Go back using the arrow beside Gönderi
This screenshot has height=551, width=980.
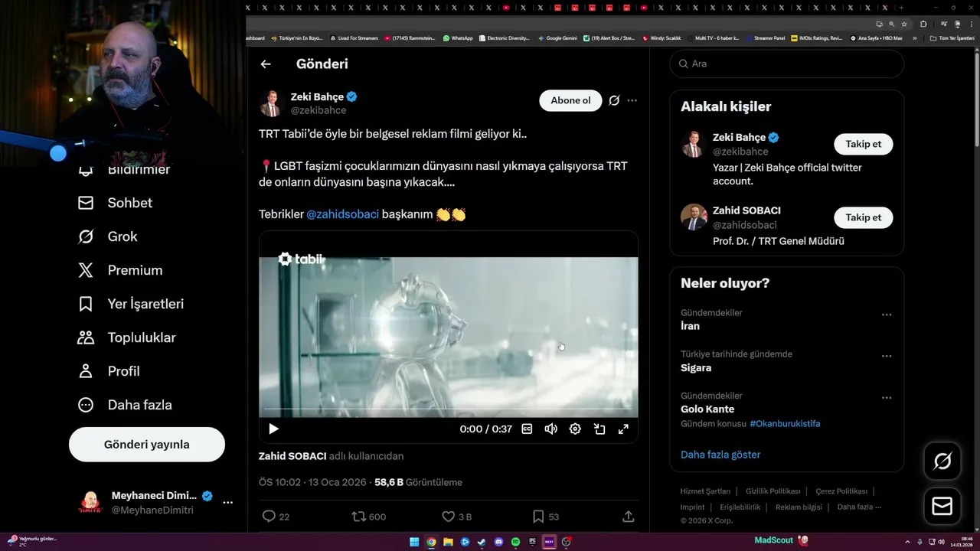[x=266, y=64]
